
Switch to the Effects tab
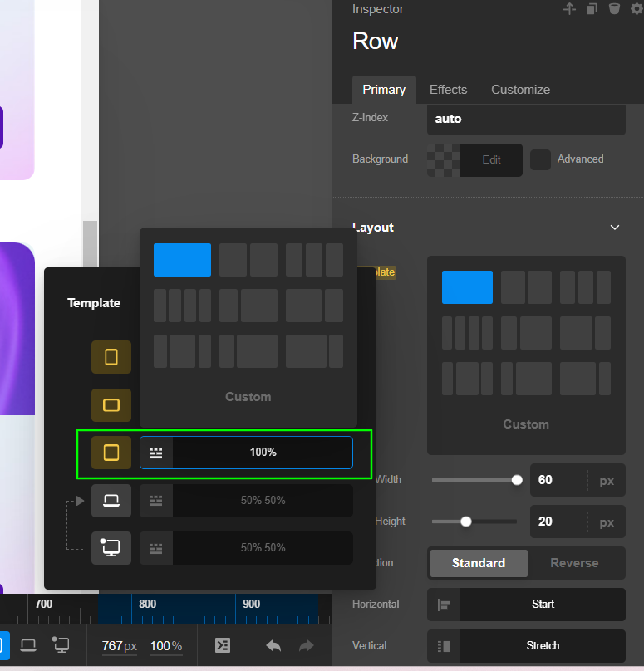tap(448, 90)
